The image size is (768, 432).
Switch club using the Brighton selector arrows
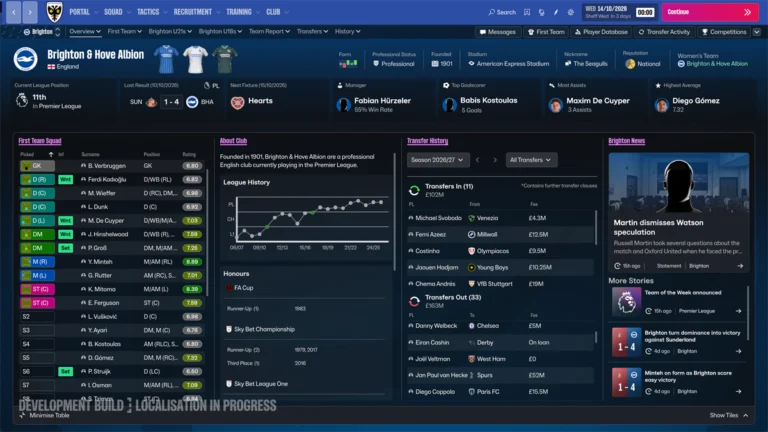[58, 32]
